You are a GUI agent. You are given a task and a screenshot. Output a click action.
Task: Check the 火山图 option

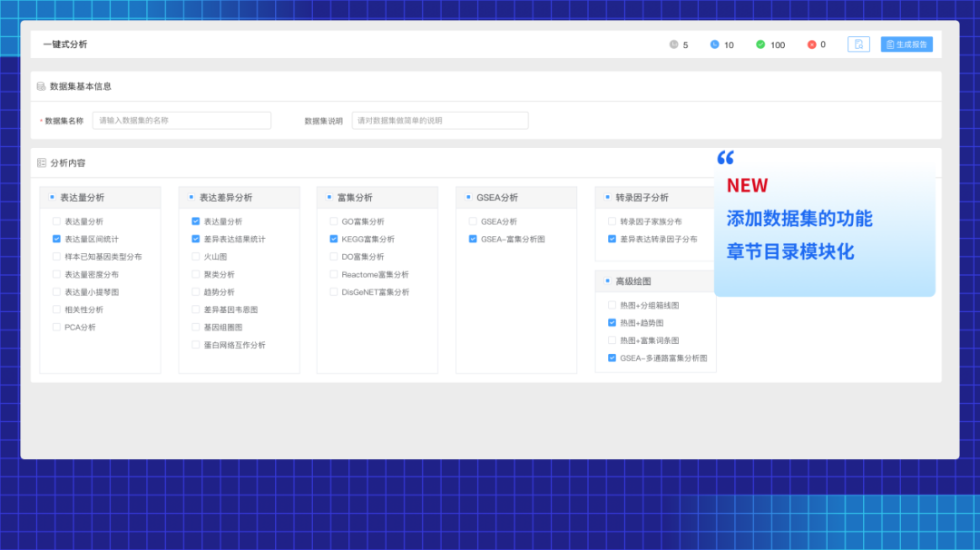point(194,256)
